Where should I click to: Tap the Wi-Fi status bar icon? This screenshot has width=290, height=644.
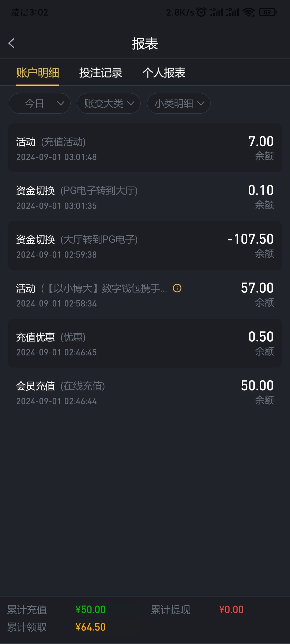(x=248, y=12)
